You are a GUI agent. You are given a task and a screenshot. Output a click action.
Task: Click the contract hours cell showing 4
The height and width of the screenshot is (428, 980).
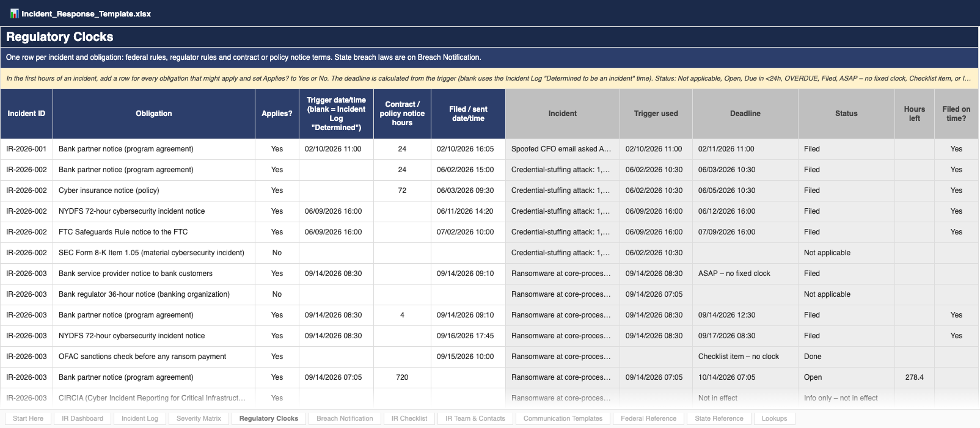[402, 315]
